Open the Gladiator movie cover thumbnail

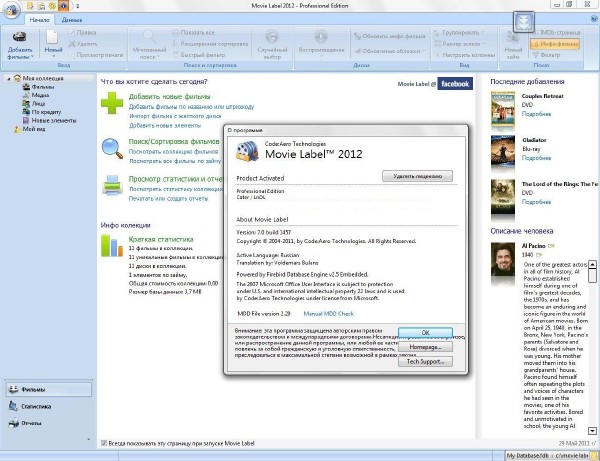point(503,147)
